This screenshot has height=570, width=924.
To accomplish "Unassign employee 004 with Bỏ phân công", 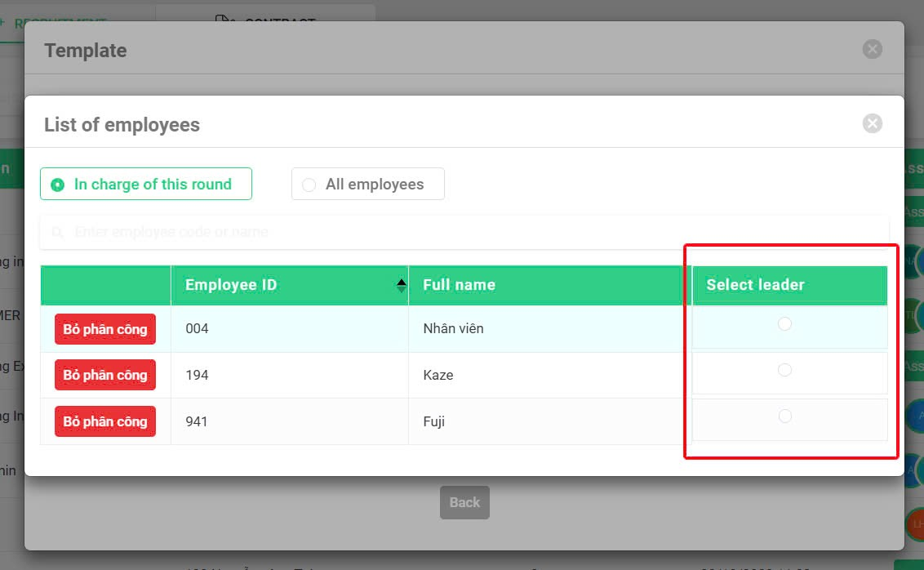I will tap(105, 329).
